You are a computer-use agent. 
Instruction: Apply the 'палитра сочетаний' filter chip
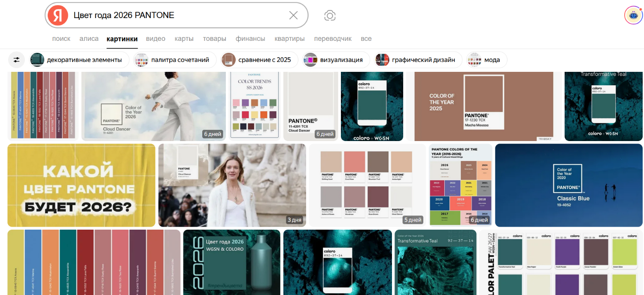coord(175,60)
